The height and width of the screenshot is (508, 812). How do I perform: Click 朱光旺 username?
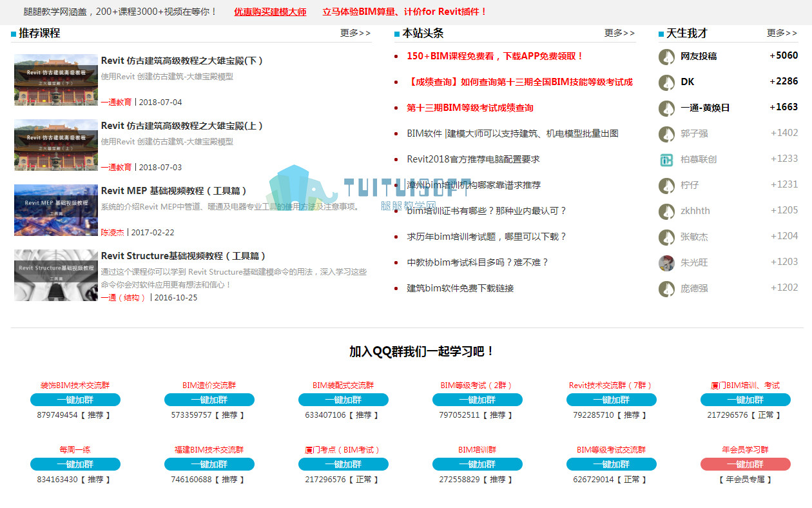point(694,262)
